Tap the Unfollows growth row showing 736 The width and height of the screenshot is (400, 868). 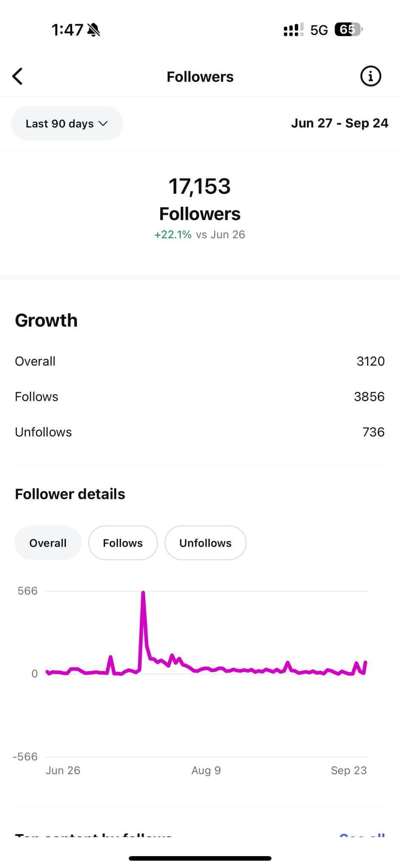pyautogui.click(x=199, y=432)
